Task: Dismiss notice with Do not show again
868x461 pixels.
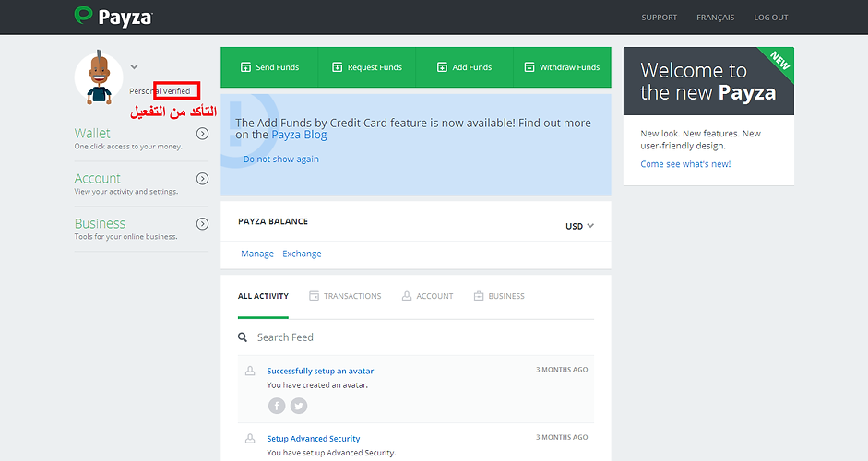Action: (281, 159)
